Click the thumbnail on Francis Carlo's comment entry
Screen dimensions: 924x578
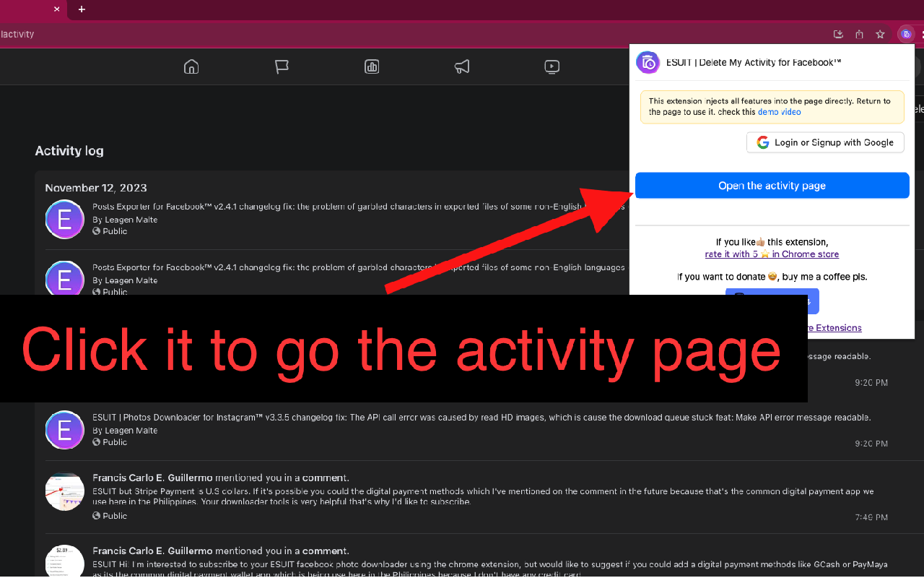click(x=64, y=491)
